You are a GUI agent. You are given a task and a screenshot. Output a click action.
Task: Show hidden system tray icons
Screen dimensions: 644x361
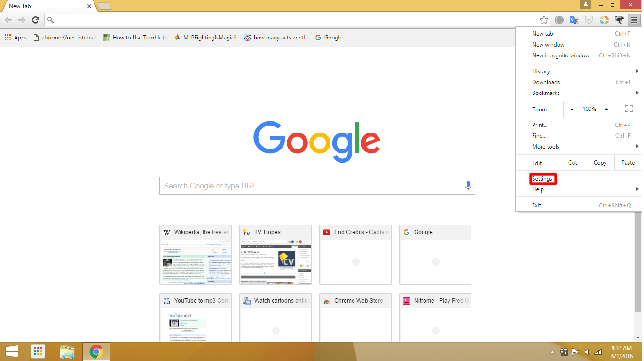[x=553, y=352]
